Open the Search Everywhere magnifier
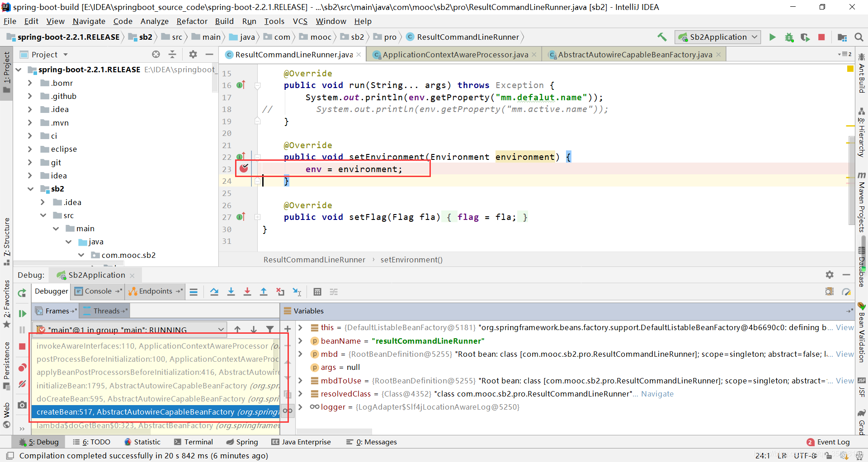Viewport: 868px width, 462px height. click(x=859, y=37)
